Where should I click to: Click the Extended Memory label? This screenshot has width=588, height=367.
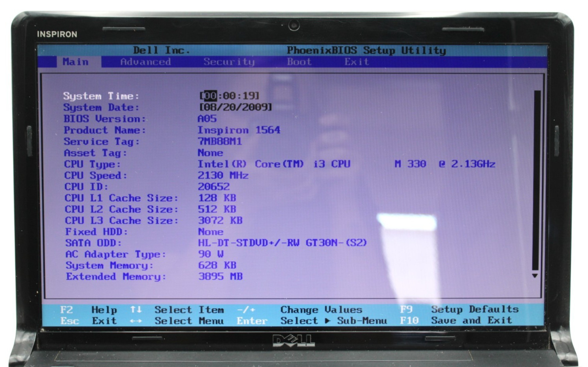[x=116, y=277]
